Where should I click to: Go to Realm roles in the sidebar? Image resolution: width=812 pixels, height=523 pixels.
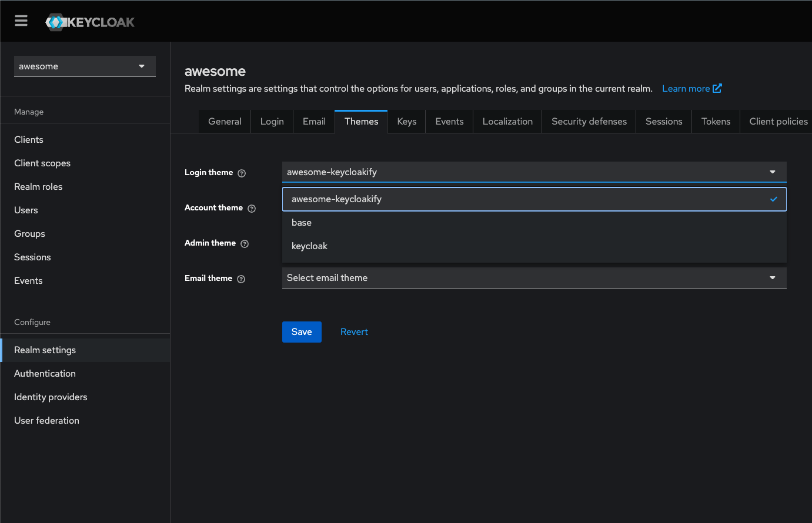[85, 187]
